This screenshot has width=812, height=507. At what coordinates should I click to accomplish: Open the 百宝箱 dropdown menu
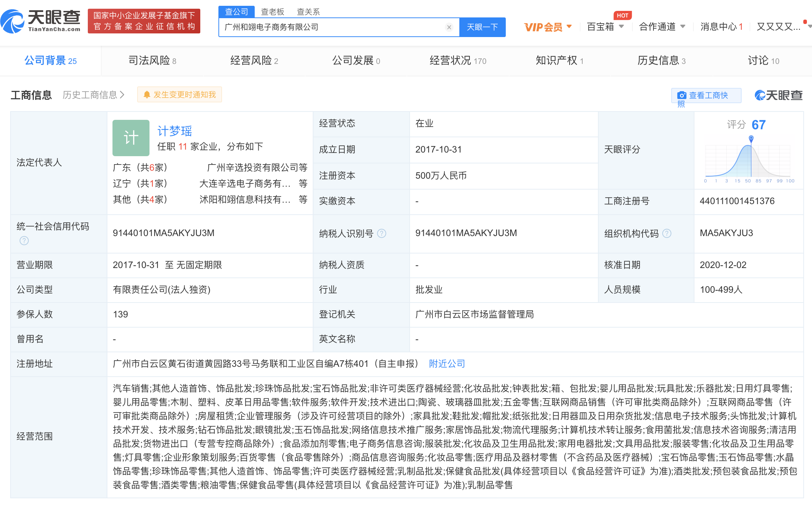(x=621, y=27)
